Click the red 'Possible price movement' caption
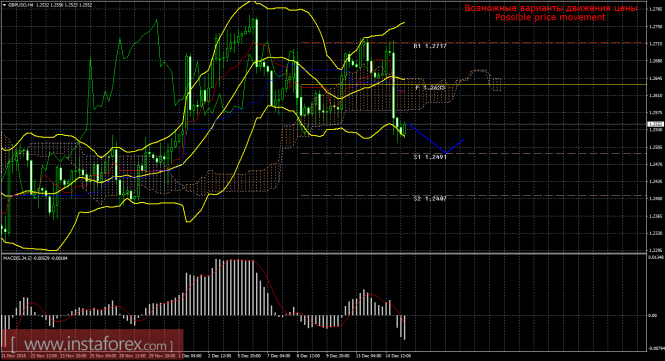Image resolution: width=665 pixels, height=361 pixels. [x=550, y=17]
